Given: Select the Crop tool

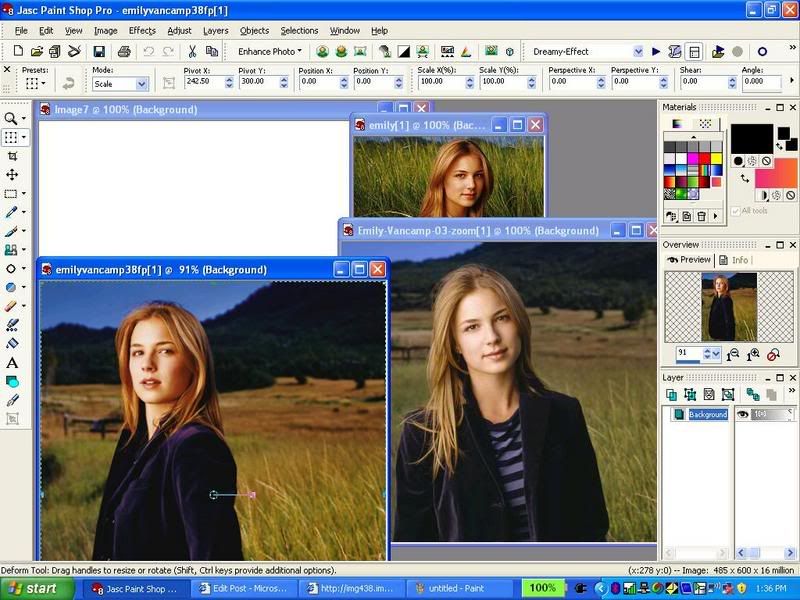Looking at the screenshot, I should [13, 156].
